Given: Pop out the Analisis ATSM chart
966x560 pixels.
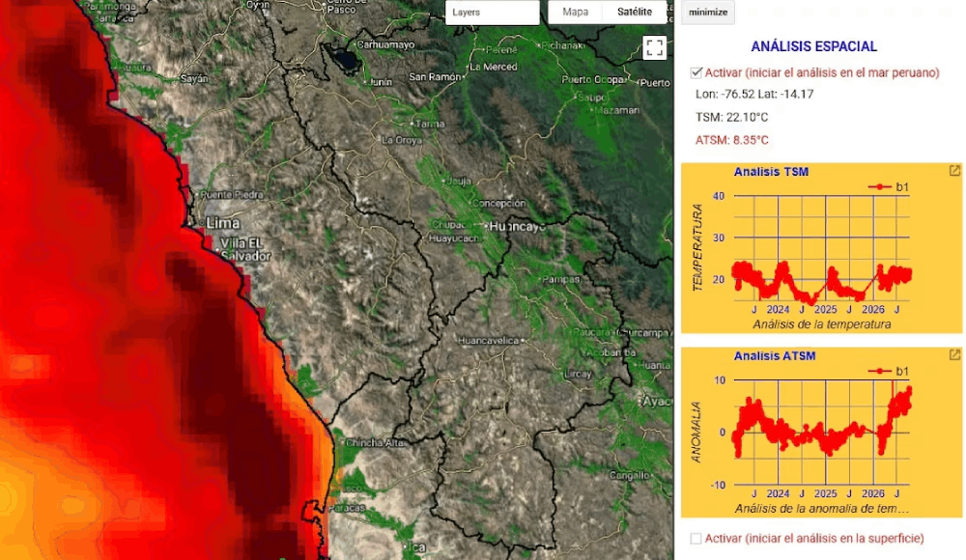Looking at the screenshot, I should (x=954, y=355).
